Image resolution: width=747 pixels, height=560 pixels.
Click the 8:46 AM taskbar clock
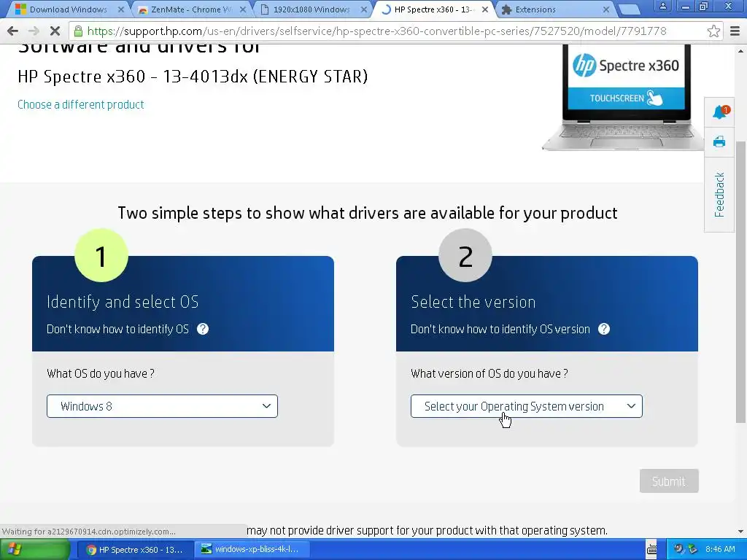720,550
